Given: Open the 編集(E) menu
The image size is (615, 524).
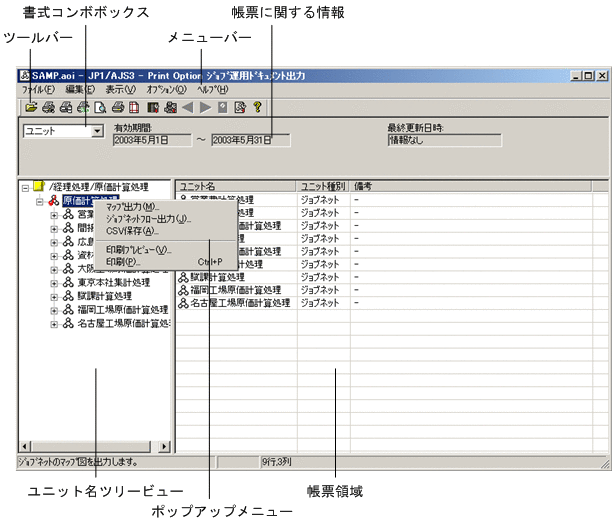Looking at the screenshot, I should (x=80, y=89).
